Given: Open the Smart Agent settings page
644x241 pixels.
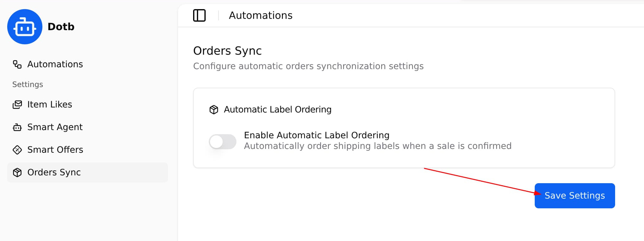Looking at the screenshot, I should [x=55, y=127].
